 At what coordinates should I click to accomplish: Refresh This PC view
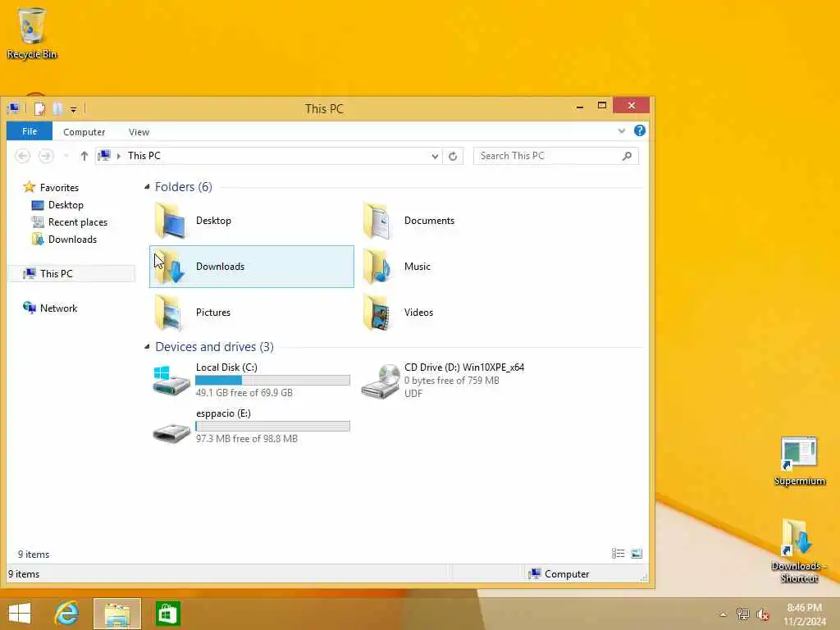pyautogui.click(x=453, y=156)
